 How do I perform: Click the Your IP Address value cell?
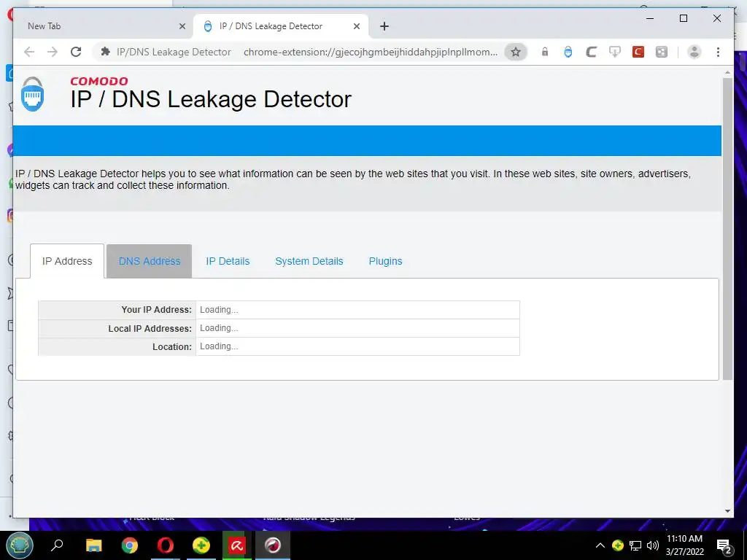click(357, 309)
